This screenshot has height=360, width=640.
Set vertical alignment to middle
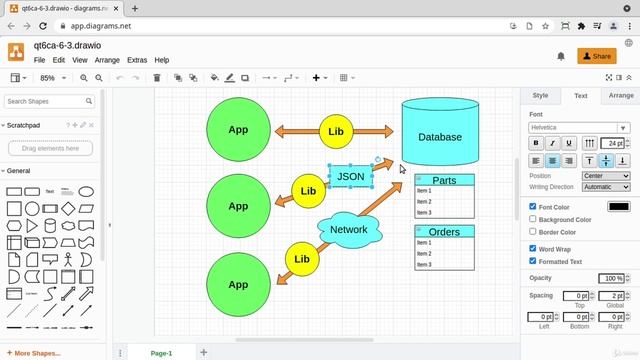(606, 161)
